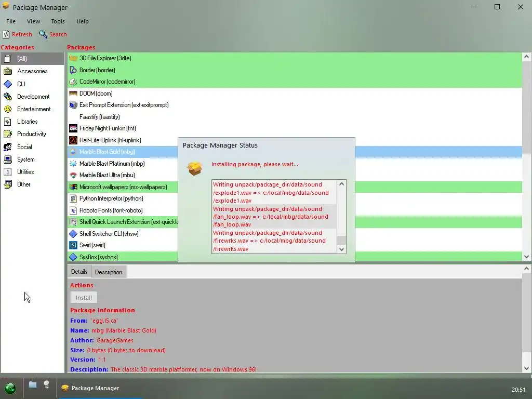
Task: Click the fan_loop.wav log entry
Action: tap(274, 217)
